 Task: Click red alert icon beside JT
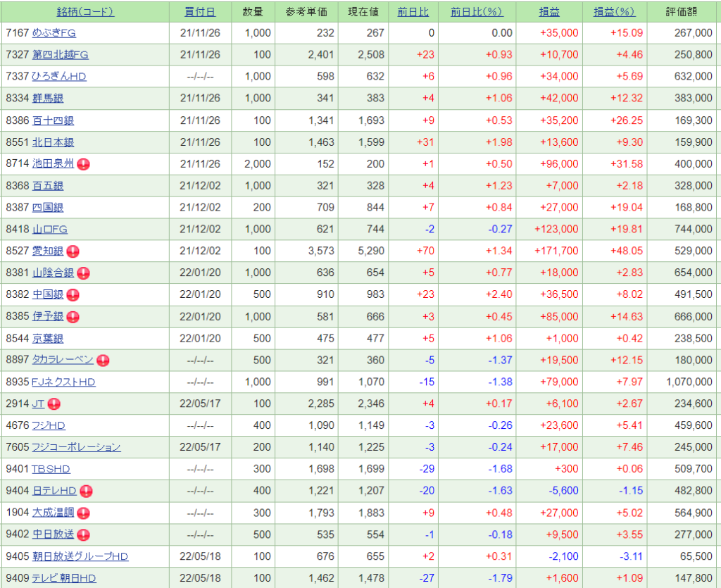[54, 404]
